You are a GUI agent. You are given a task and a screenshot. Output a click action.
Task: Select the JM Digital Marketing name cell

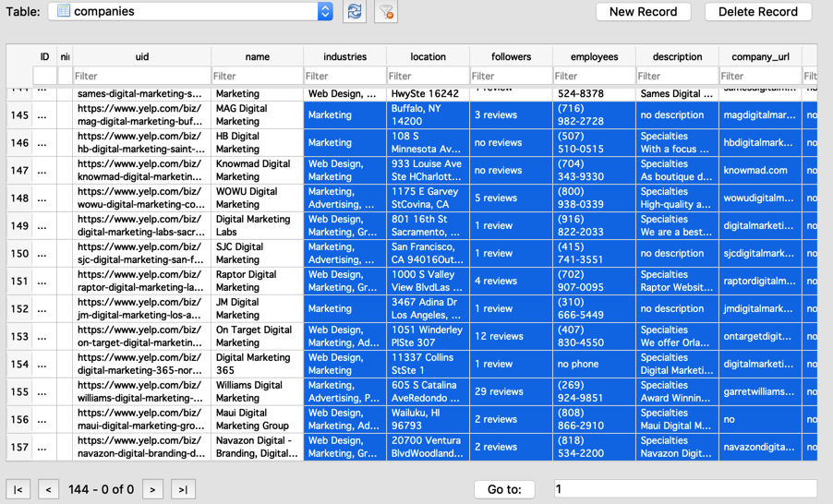(257, 308)
